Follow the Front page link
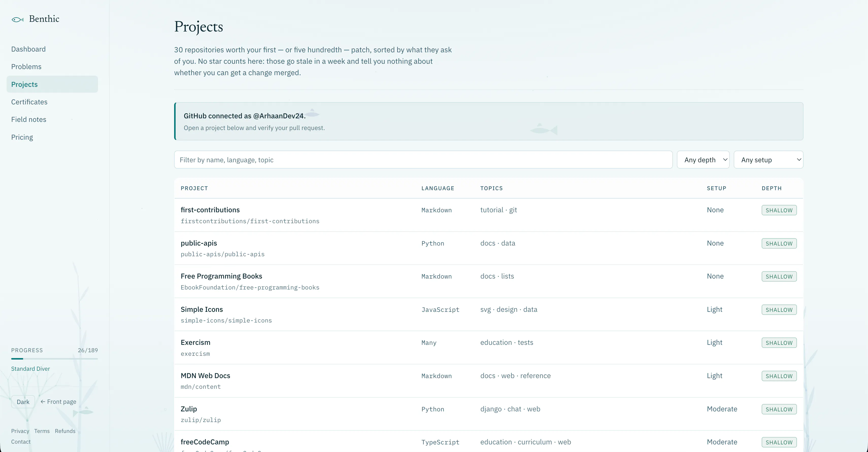 [x=58, y=402]
